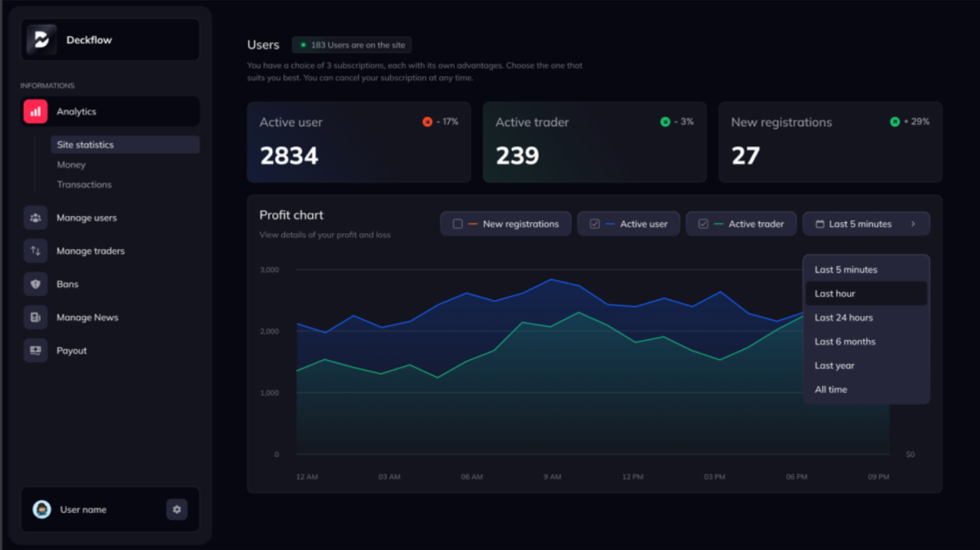The height and width of the screenshot is (550, 980).
Task: Go to Transactions in the sidebar
Action: tap(85, 185)
